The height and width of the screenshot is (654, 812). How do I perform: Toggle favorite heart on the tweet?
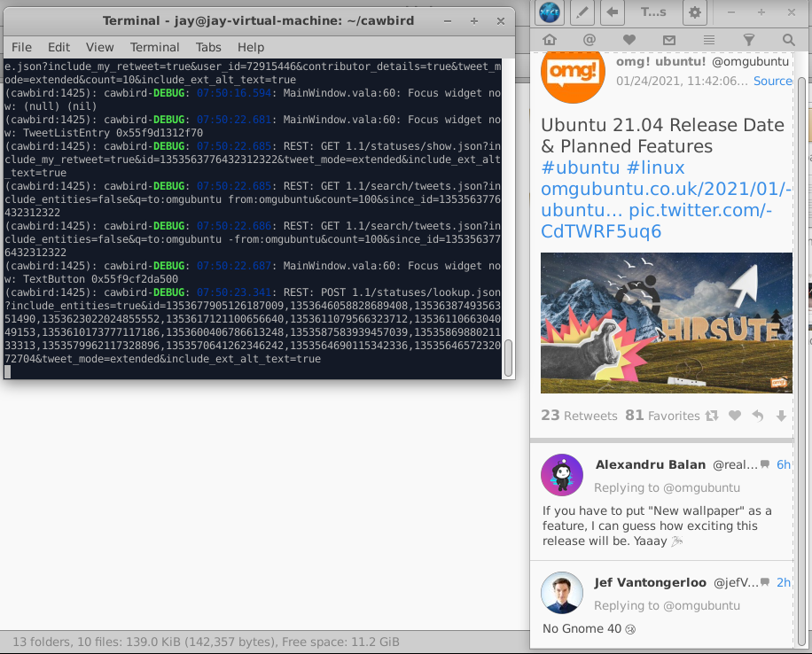click(735, 416)
